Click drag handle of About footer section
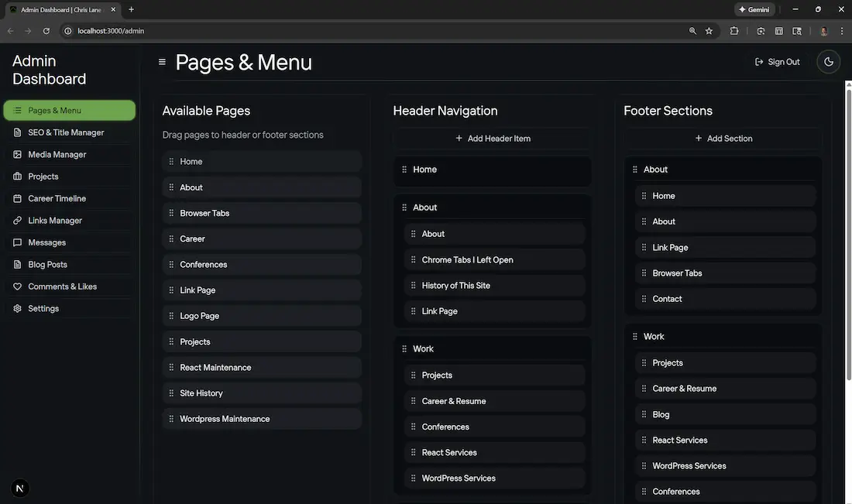The width and height of the screenshot is (852, 504). [x=634, y=170]
